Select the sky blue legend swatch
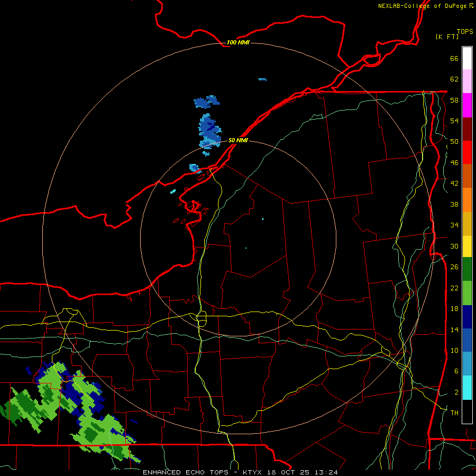 (467, 364)
